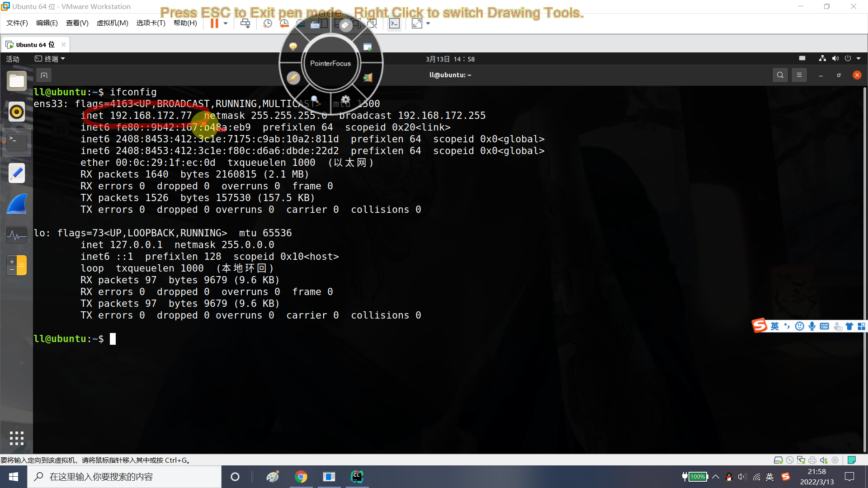Screen dimensions: 868x488
Task: Open the 虚拟机(M) menu
Action: click(112, 23)
